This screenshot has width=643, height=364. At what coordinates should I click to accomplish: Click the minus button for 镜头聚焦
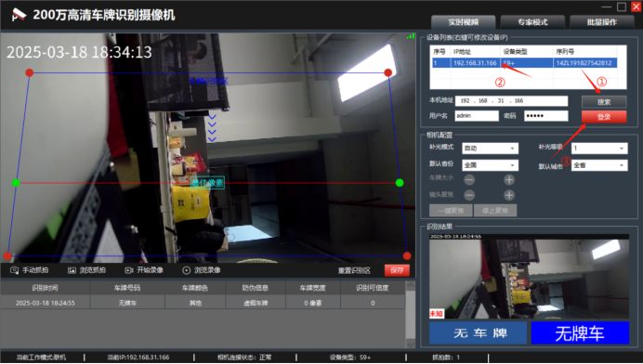(469, 195)
